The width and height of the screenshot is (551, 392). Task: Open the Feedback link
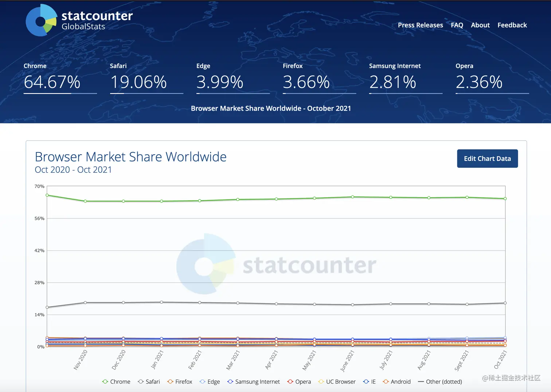[512, 25]
